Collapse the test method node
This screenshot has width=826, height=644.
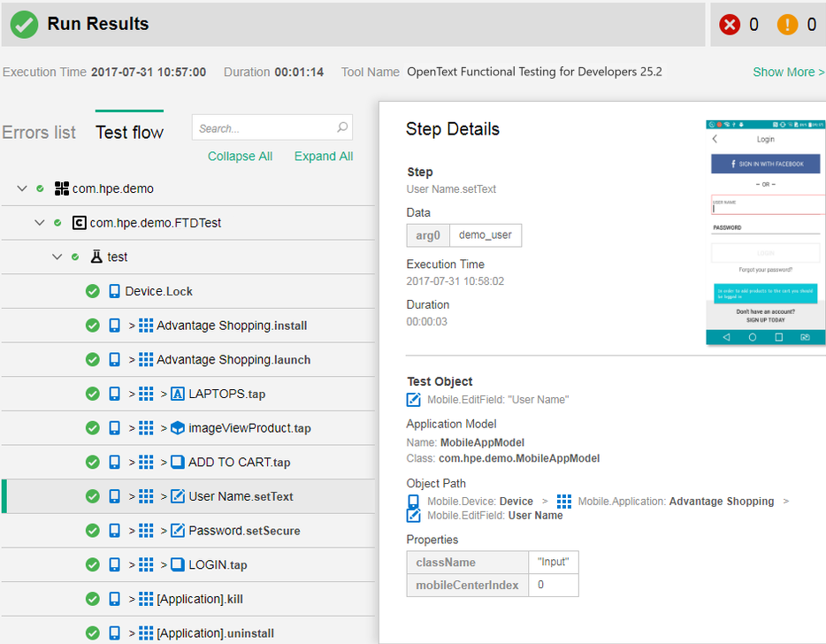(57, 257)
